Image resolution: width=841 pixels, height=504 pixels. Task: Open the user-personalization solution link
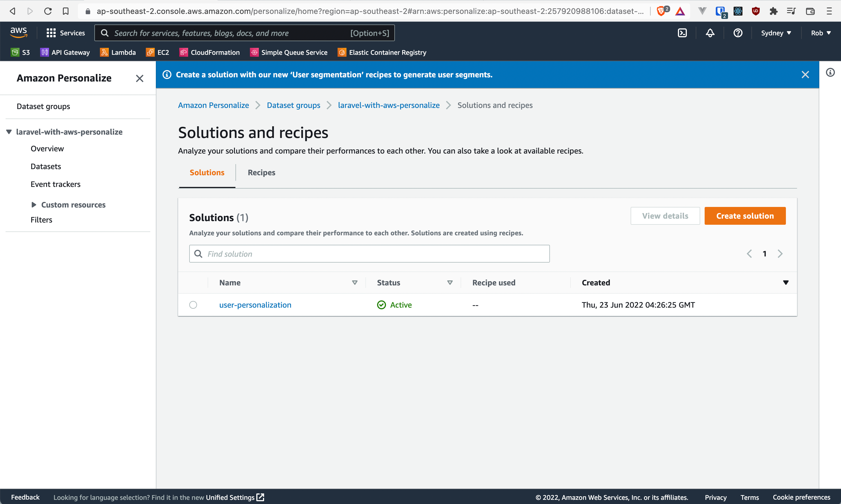pos(255,305)
